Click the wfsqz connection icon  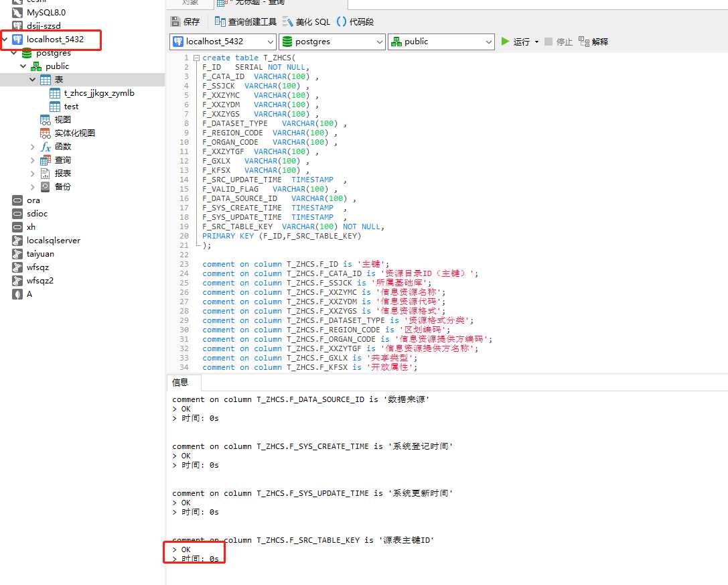click(x=17, y=267)
